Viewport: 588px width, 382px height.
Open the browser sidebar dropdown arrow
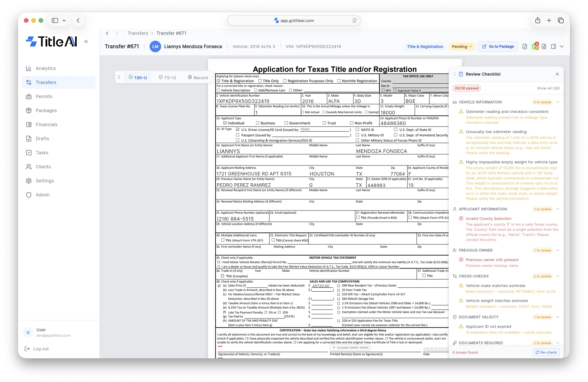pyautogui.click(x=64, y=20)
